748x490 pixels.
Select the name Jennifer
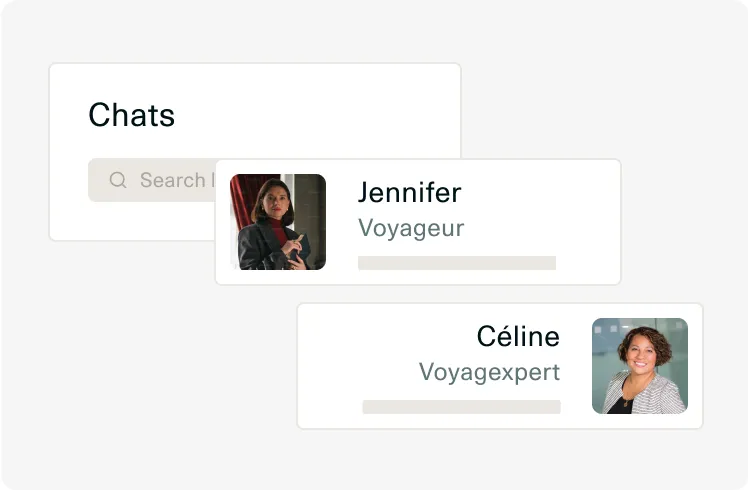(409, 192)
